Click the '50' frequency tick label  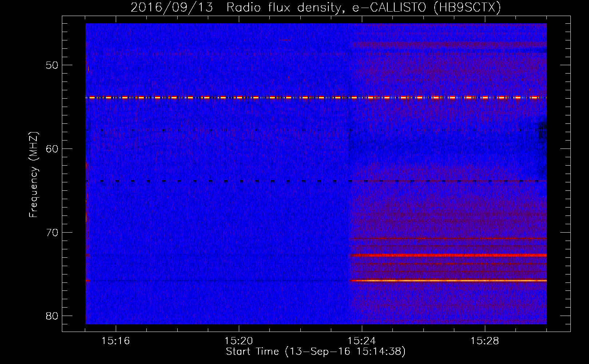(52, 65)
